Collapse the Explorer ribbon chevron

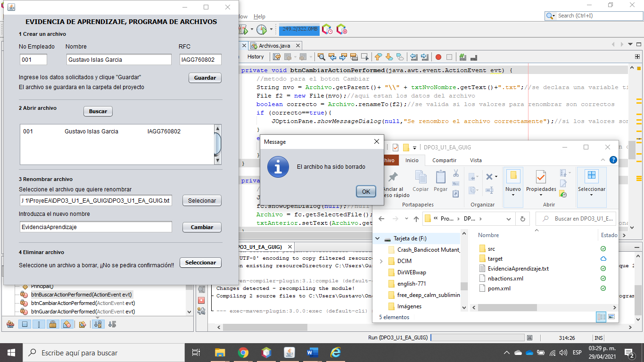coord(604,160)
